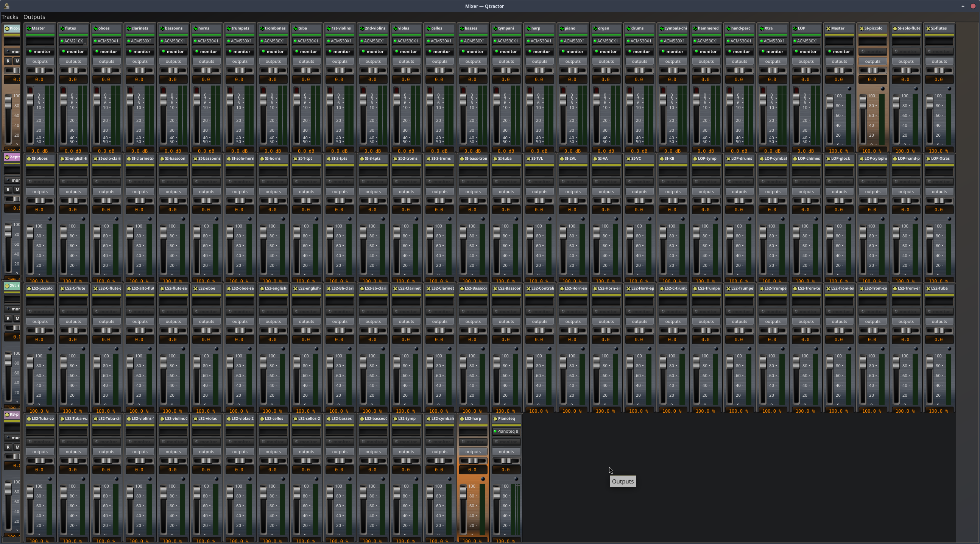This screenshot has width=980, height=544.
Task: Click the LS2-harp MIDI connector icon
Action: coord(462,419)
